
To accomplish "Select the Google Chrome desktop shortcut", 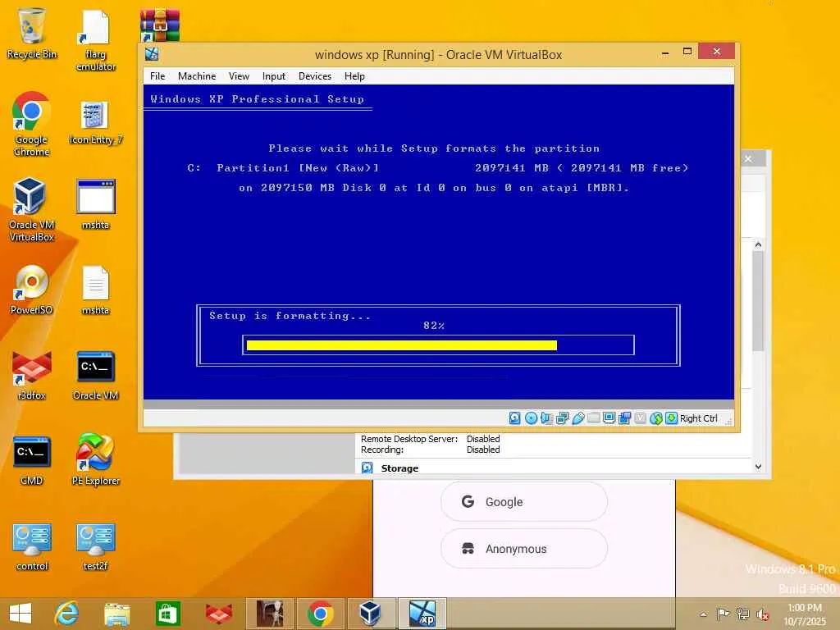I will pyautogui.click(x=32, y=125).
